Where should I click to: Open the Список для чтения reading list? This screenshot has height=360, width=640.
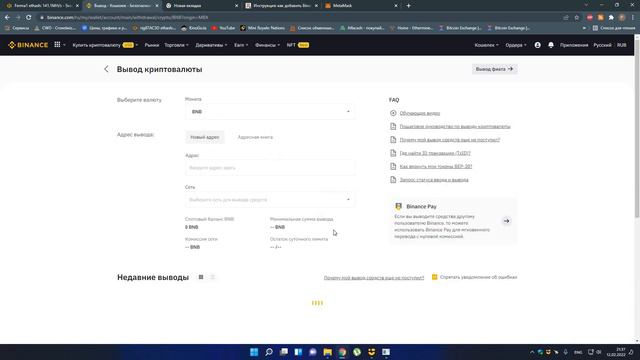point(614,28)
